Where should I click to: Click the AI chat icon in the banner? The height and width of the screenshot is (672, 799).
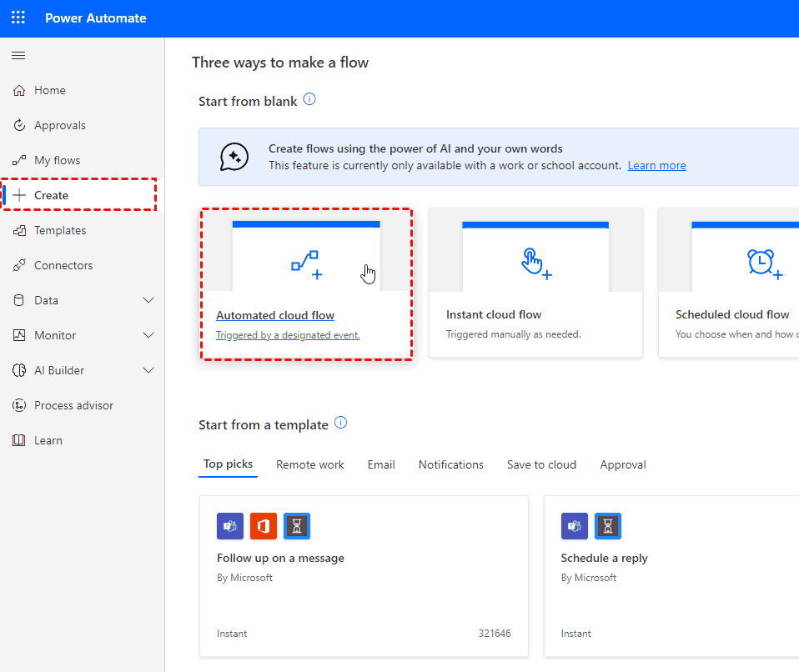(234, 156)
